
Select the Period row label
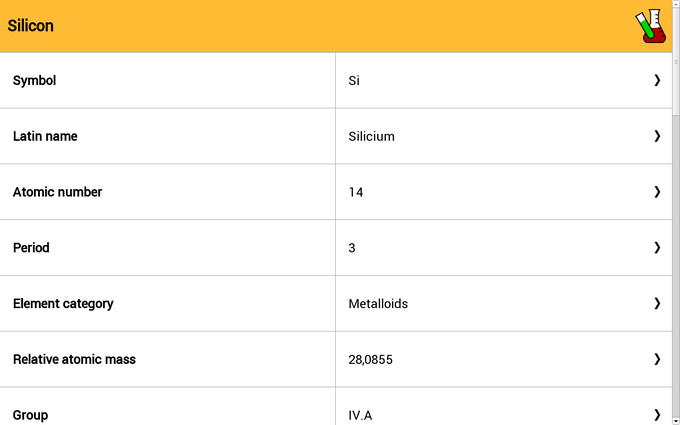(x=31, y=248)
